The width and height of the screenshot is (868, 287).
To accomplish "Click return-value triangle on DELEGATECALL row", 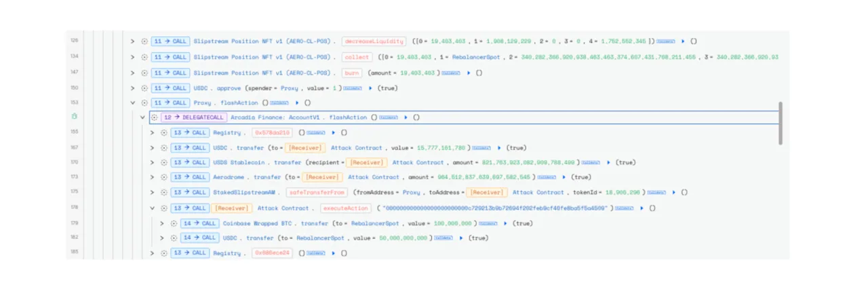I will click(406, 117).
